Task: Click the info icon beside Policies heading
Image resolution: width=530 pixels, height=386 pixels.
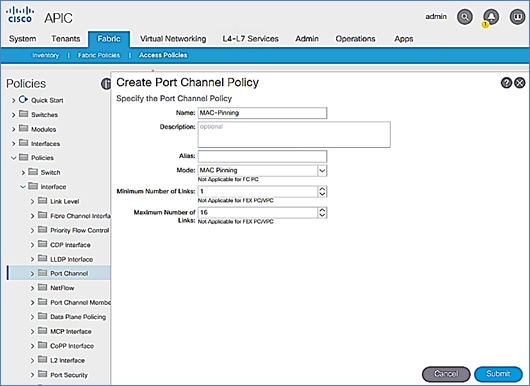Action: coord(106,83)
